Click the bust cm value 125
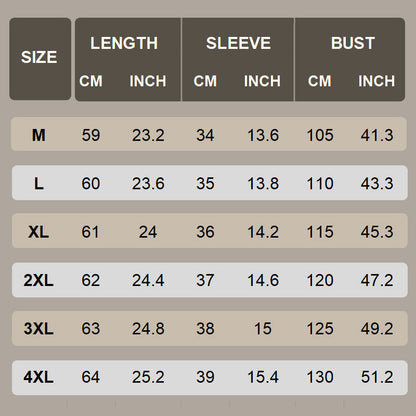Screen dimensions: 416x416 [320, 329]
